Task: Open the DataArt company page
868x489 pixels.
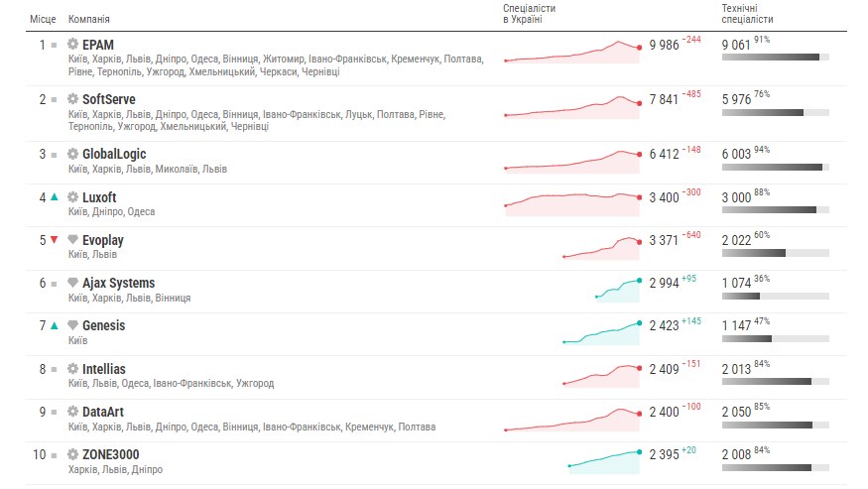Action: (x=103, y=412)
